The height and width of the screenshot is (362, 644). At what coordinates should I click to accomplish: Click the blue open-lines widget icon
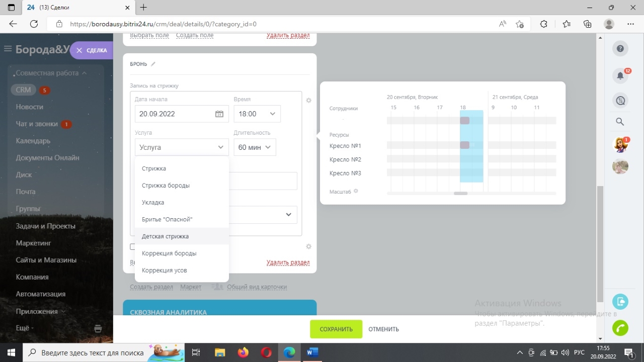(x=620, y=301)
